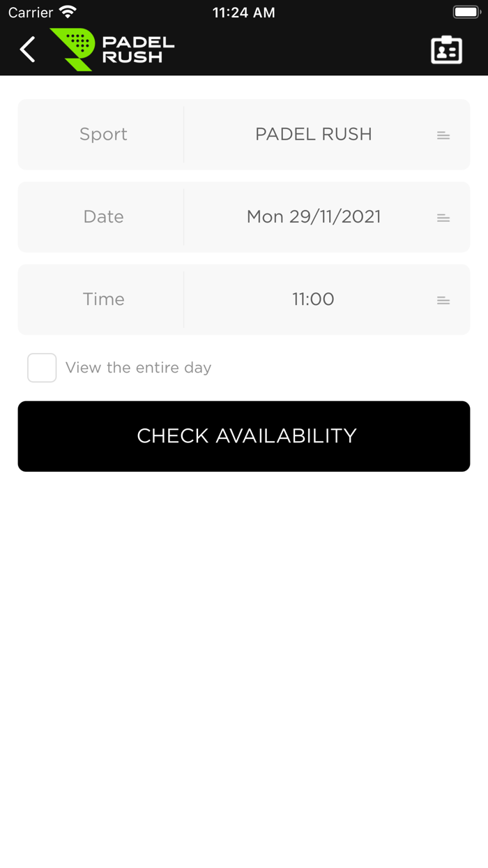Click the battery icon in status bar

click(466, 12)
